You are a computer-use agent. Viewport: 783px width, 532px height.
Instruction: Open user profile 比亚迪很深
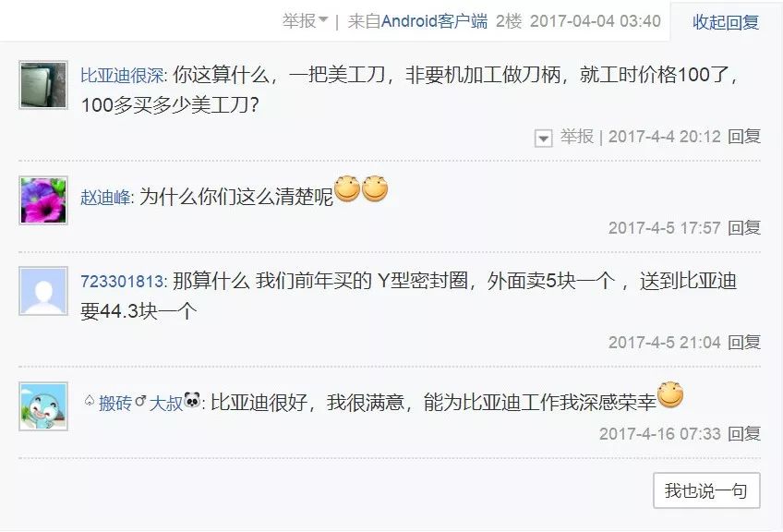(122, 76)
